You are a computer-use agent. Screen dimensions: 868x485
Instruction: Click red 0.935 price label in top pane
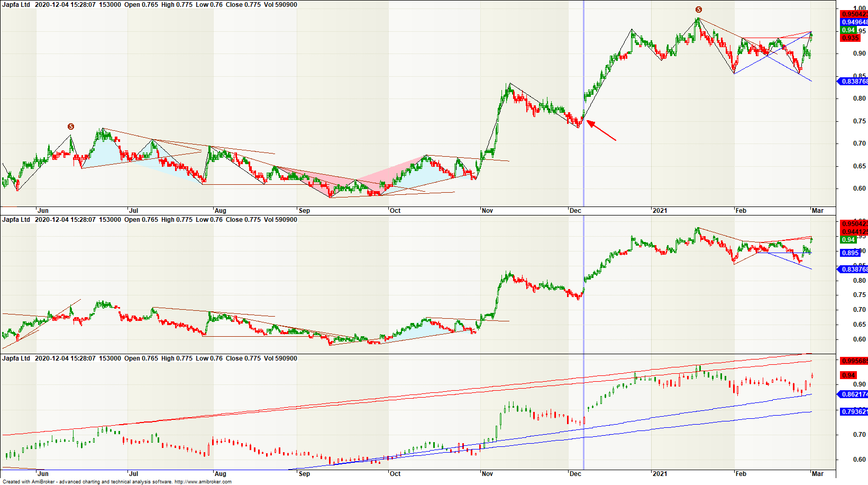pos(850,38)
